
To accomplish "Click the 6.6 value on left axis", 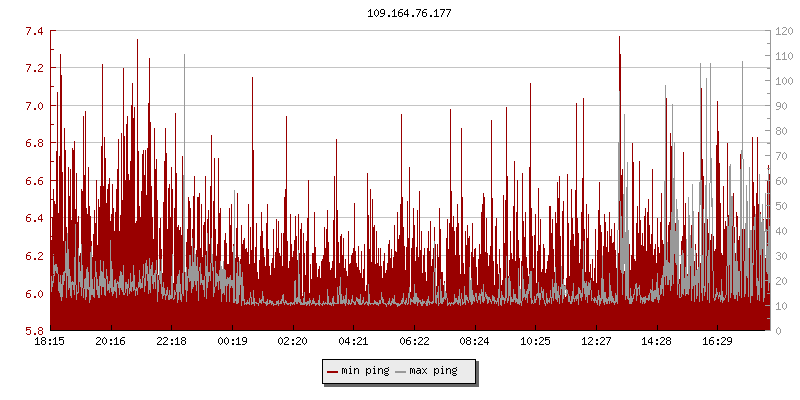I will (34, 181).
